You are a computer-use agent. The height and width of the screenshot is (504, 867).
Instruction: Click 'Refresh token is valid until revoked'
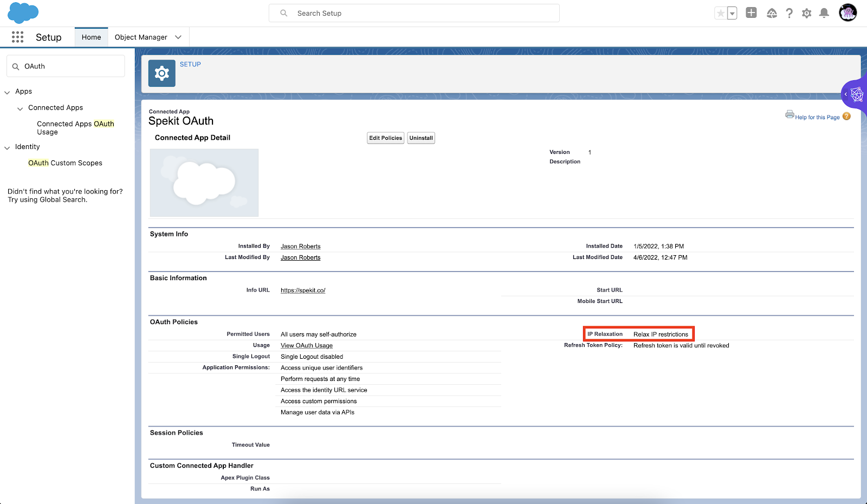681,345
